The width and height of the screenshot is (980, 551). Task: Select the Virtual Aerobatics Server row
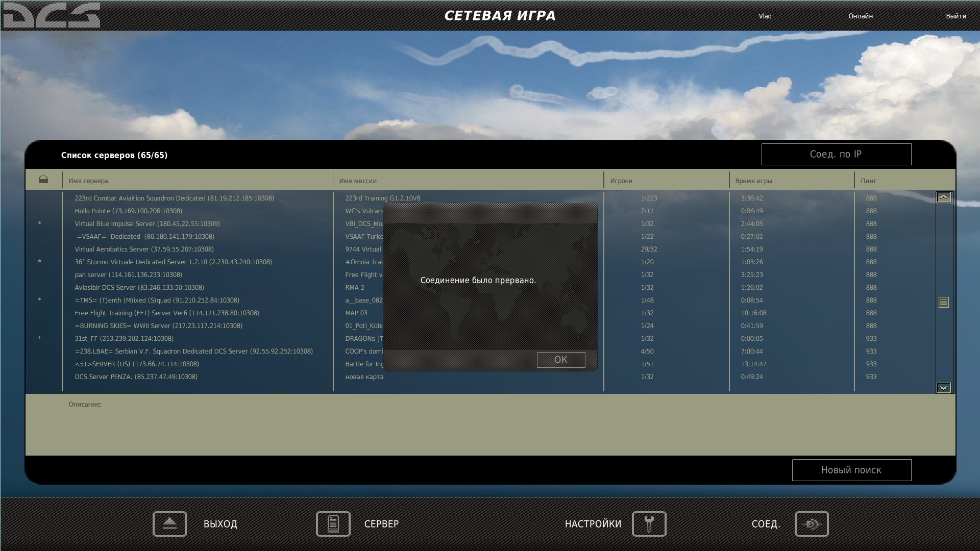tap(144, 249)
